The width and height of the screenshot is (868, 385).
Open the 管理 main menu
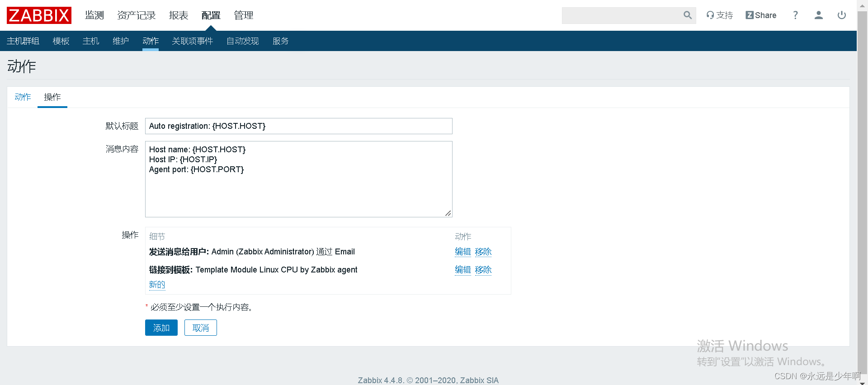click(x=243, y=15)
